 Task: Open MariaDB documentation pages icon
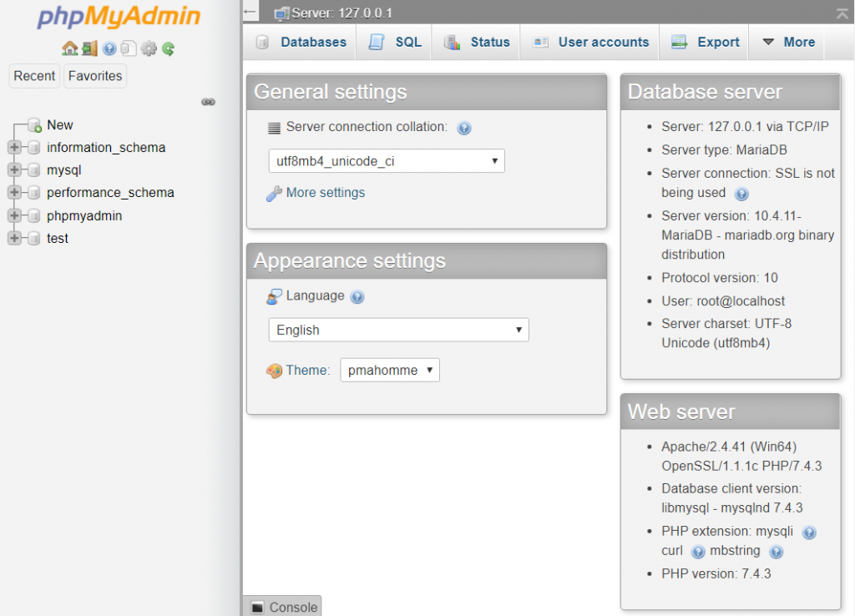pos(129,48)
